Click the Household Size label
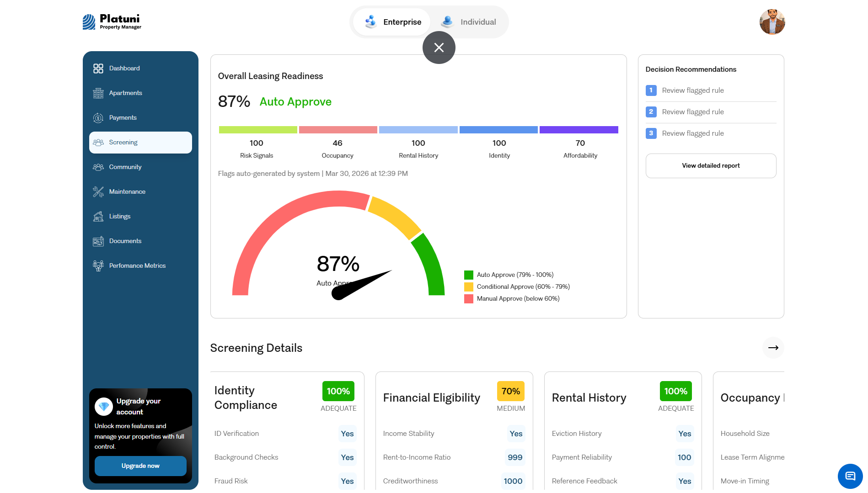 point(745,434)
